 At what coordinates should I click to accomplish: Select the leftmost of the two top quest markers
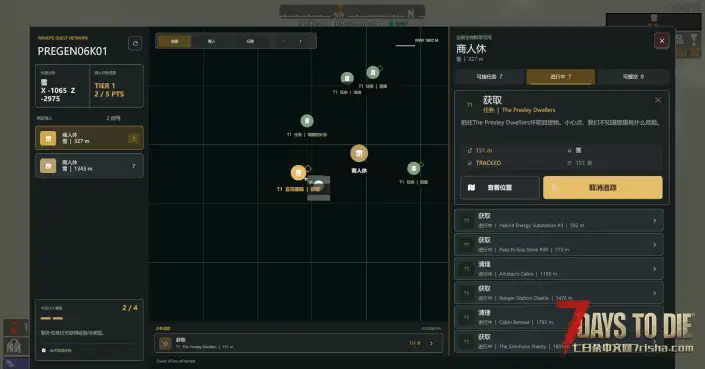(x=347, y=79)
